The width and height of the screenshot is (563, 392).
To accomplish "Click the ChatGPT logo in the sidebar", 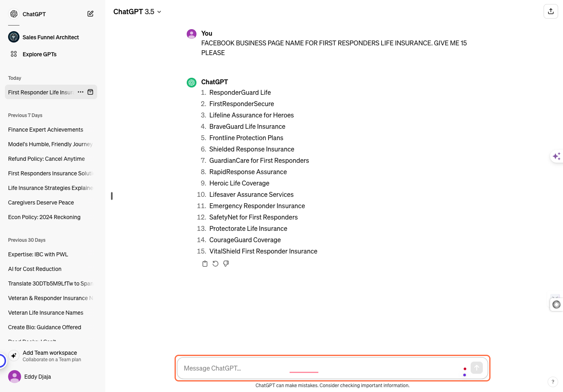I will tap(14, 14).
